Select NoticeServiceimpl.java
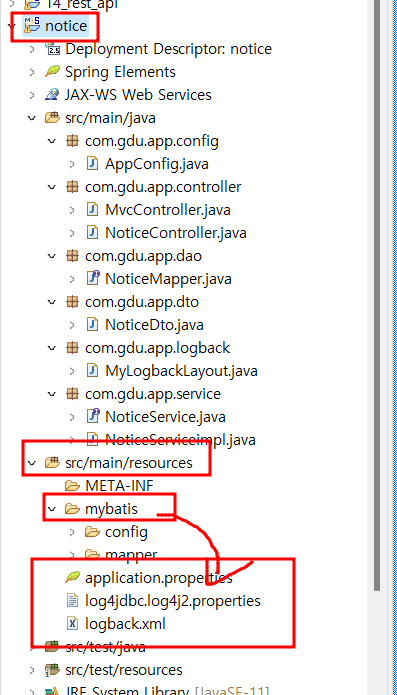397x695 pixels. click(x=180, y=440)
